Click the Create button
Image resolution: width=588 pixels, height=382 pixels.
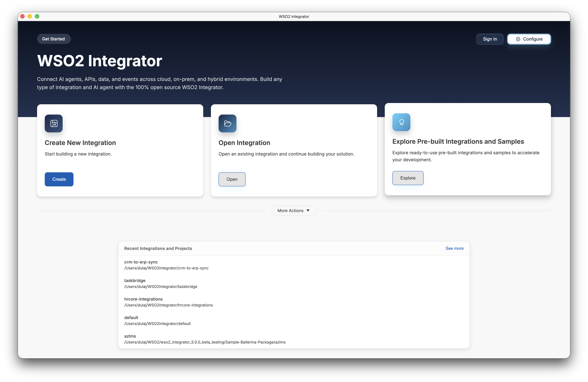pyautogui.click(x=59, y=179)
